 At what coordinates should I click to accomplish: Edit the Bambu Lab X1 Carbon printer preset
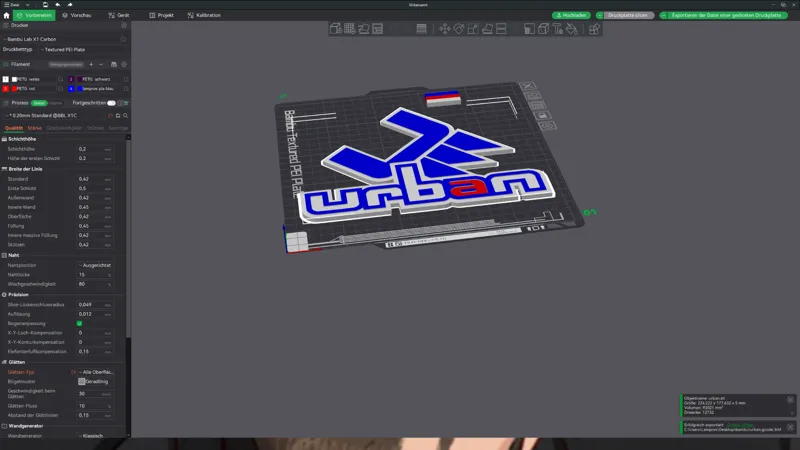[x=123, y=39]
